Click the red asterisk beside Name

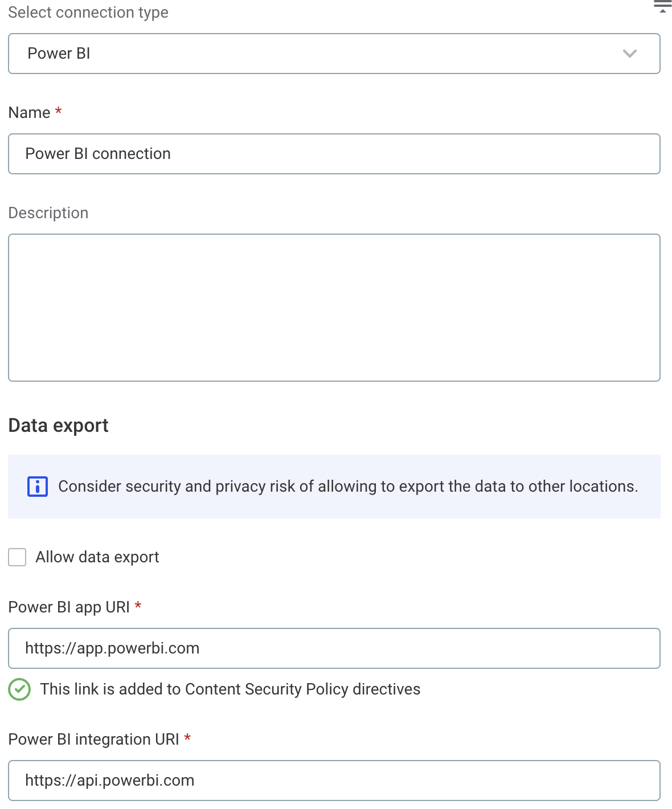[58, 111]
